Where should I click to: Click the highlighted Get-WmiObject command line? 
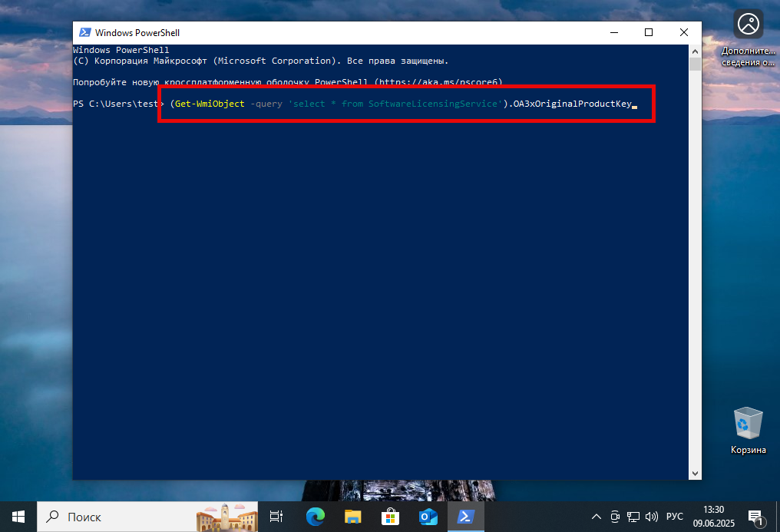pos(405,104)
